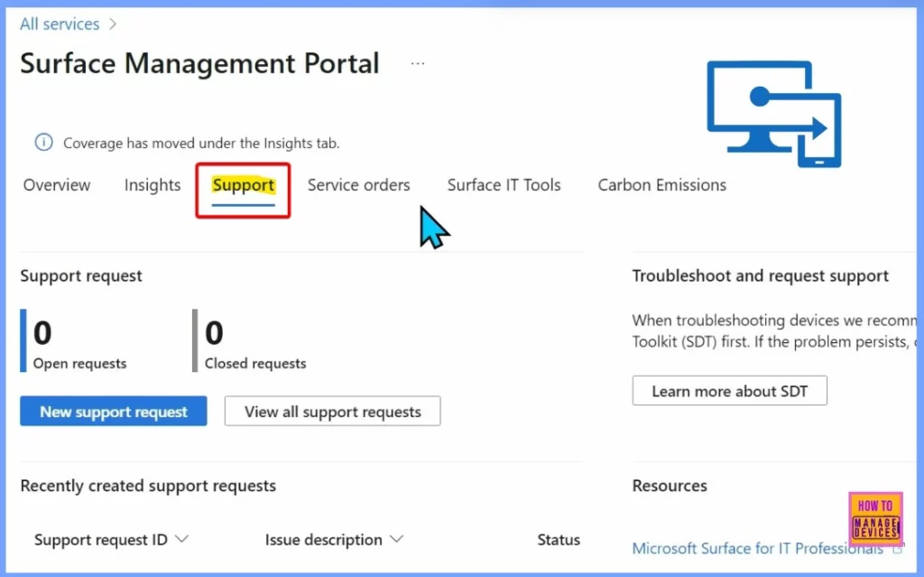Screen dimensions: 924x577
Task: Click the Surface Management Portal device icon
Action: click(x=773, y=113)
